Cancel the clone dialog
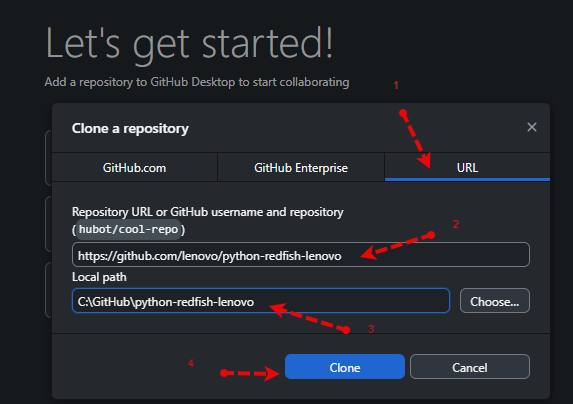 click(x=470, y=367)
